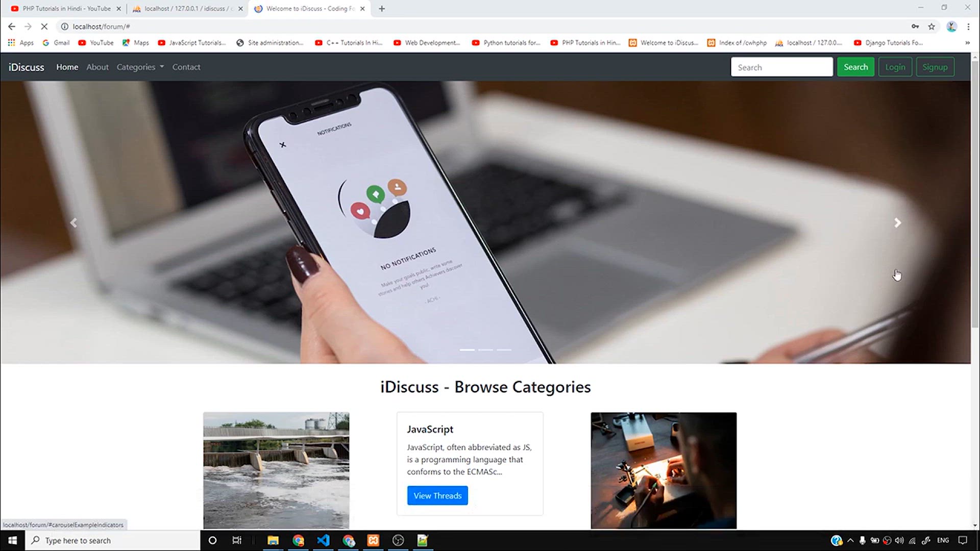Image resolution: width=980 pixels, height=551 pixels.
Task: Click the Login button
Action: pos(895,67)
